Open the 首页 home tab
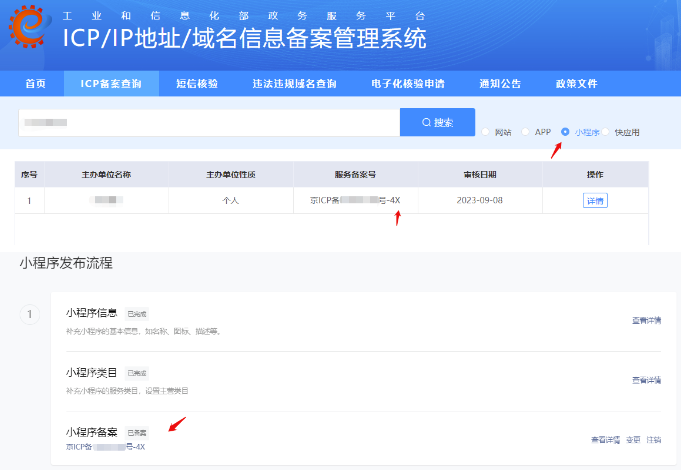This screenshot has width=681, height=470. [x=36, y=84]
